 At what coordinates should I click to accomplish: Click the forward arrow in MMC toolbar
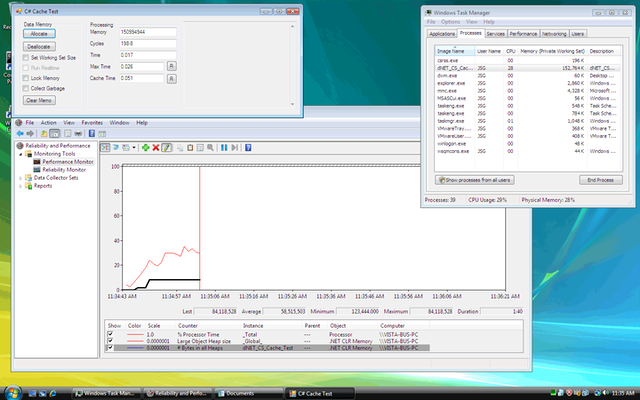pos(30,133)
